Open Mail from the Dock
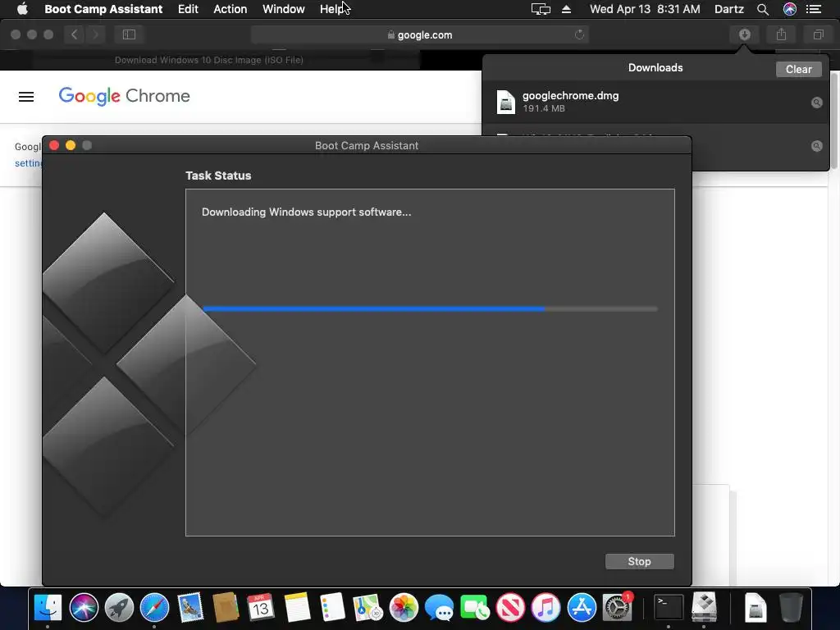The width and height of the screenshot is (840, 630). [190, 608]
